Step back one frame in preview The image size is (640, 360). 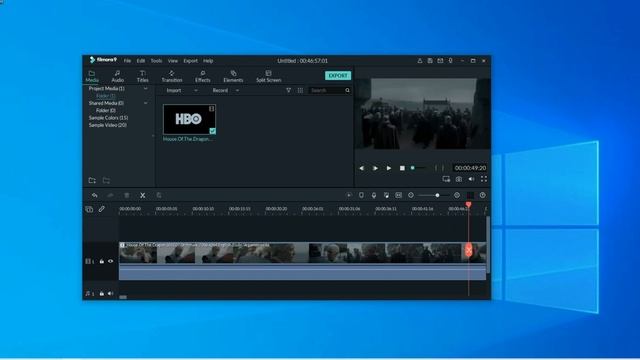(362, 168)
